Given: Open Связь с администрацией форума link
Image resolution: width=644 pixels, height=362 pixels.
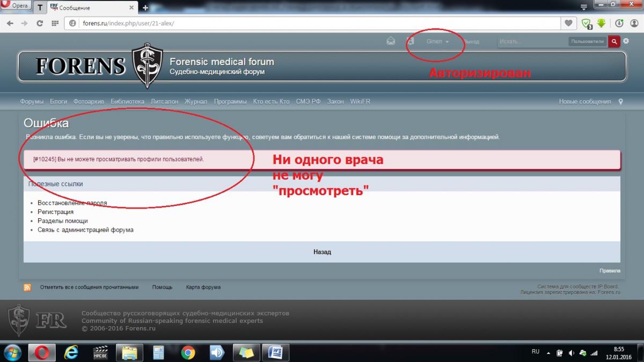Looking at the screenshot, I should click(x=85, y=230).
